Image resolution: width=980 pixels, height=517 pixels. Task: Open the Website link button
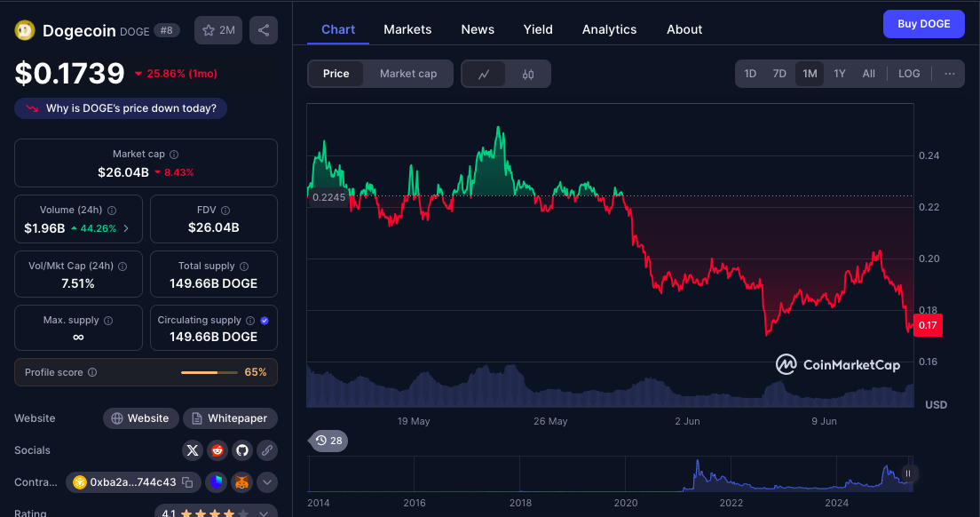coord(140,418)
